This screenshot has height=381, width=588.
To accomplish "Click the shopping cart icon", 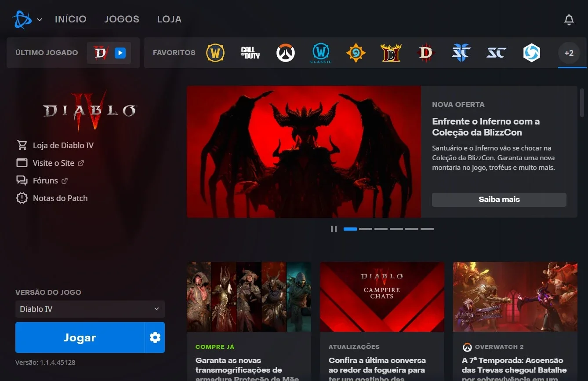I will (22, 145).
